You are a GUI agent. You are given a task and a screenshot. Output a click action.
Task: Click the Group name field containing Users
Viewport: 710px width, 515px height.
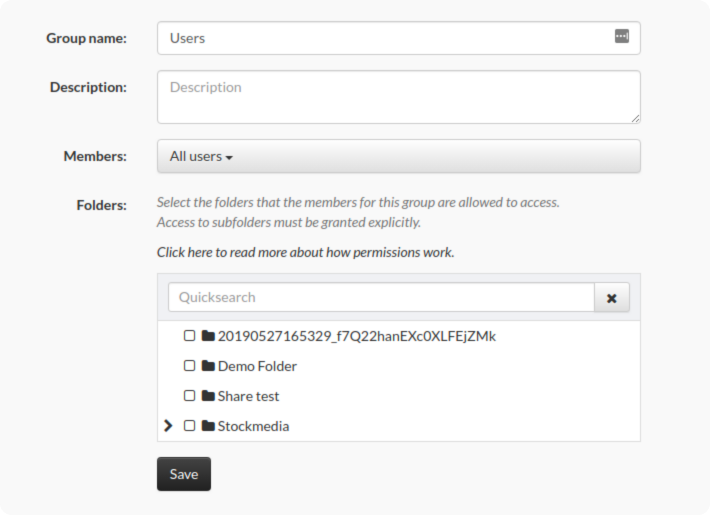[x=398, y=38]
